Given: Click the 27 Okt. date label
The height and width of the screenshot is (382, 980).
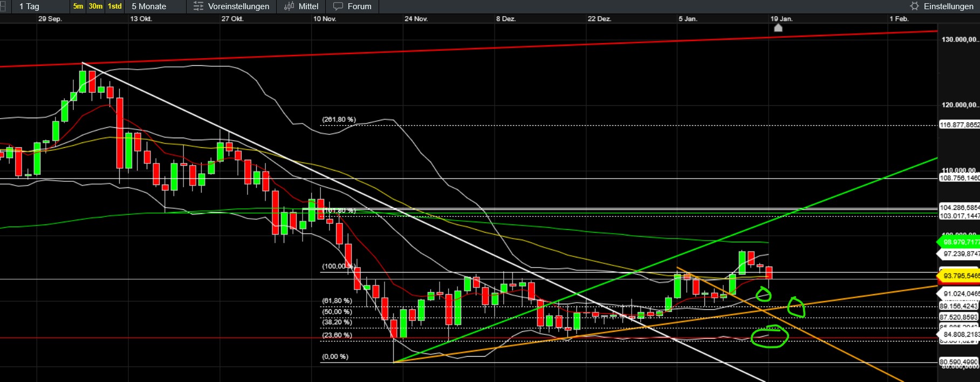Looking at the screenshot, I should point(232,19).
